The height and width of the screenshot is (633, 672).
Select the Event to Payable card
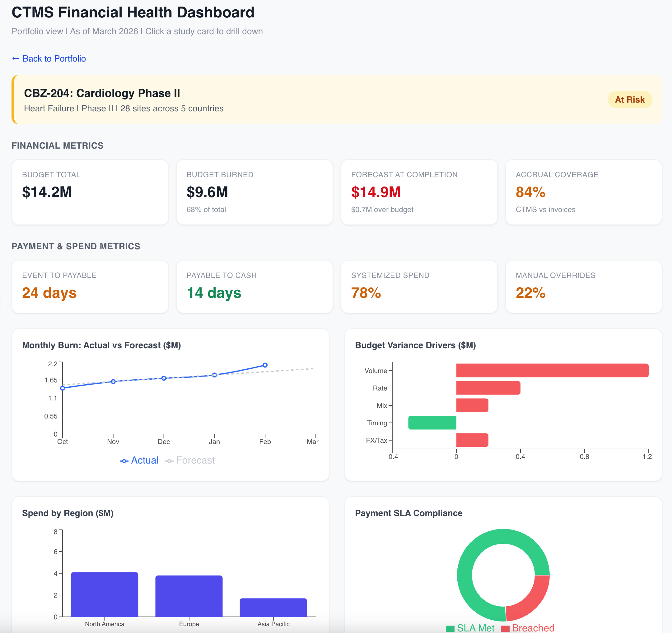click(x=90, y=287)
